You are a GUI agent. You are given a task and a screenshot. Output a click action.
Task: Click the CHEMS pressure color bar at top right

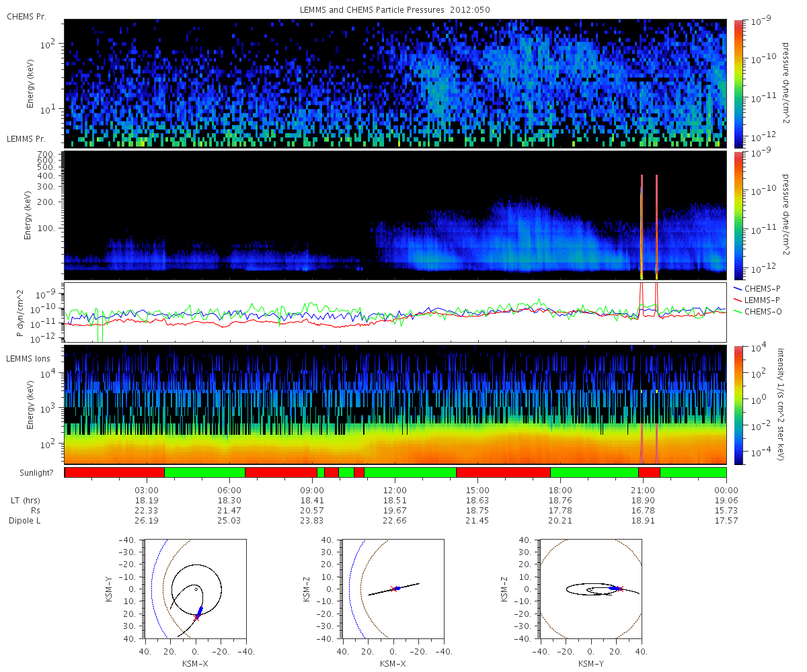pyautogui.click(x=738, y=83)
